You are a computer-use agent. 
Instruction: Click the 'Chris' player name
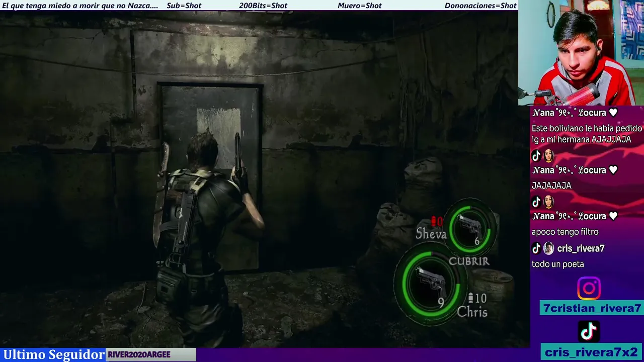click(x=472, y=312)
